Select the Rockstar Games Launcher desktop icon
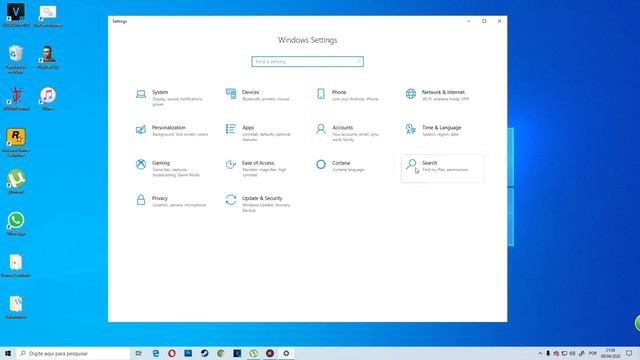This screenshot has height=360, width=640. (x=16, y=142)
